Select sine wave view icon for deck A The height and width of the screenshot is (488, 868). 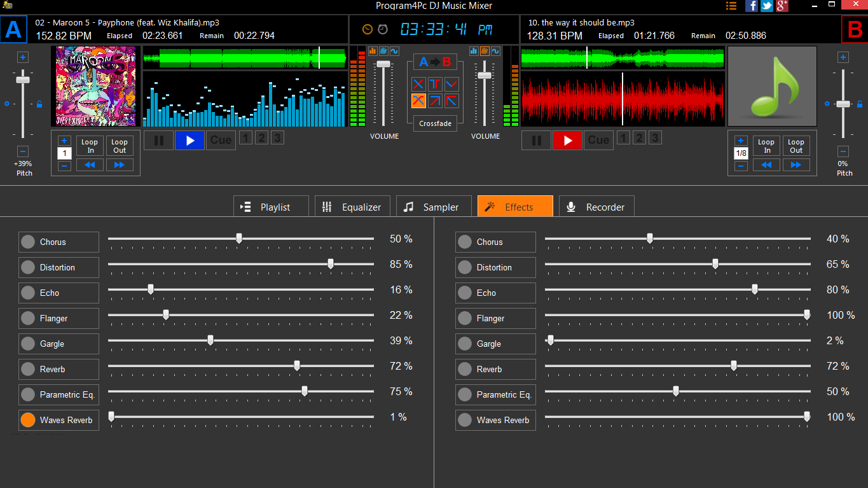point(394,51)
